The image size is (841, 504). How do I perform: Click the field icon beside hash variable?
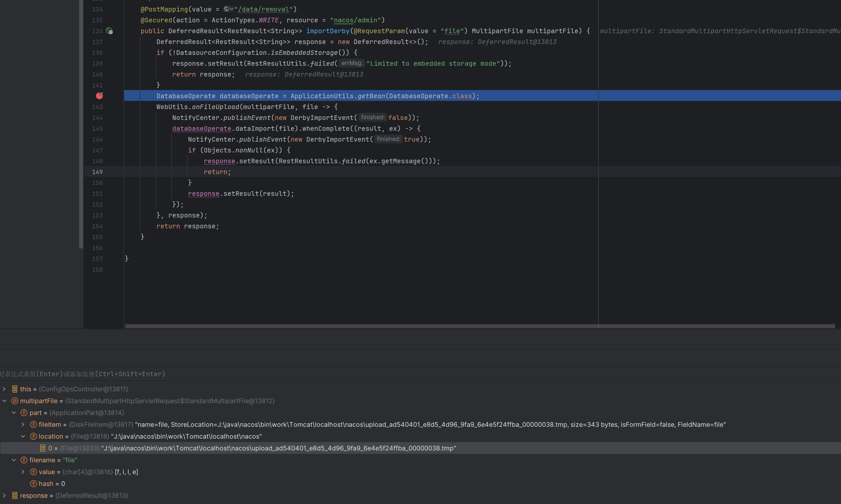[33, 484]
